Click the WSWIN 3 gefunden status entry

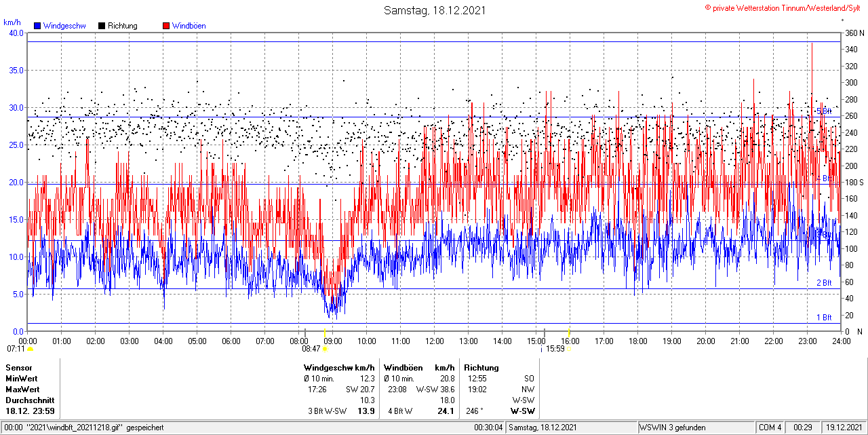coord(673,428)
